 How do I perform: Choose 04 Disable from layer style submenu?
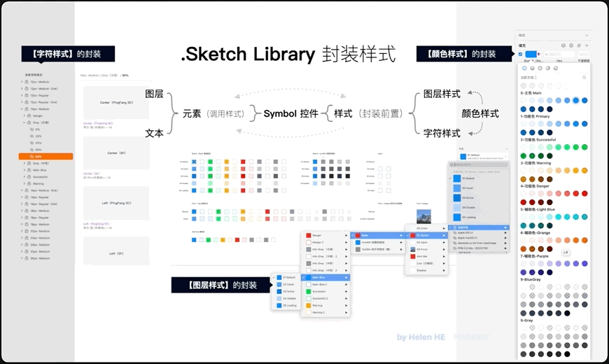pos(286,298)
